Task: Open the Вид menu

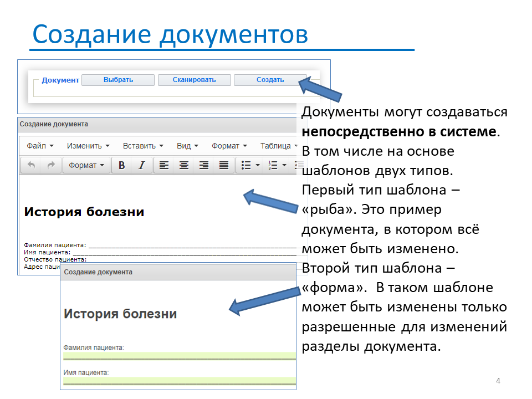Action: (x=187, y=146)
